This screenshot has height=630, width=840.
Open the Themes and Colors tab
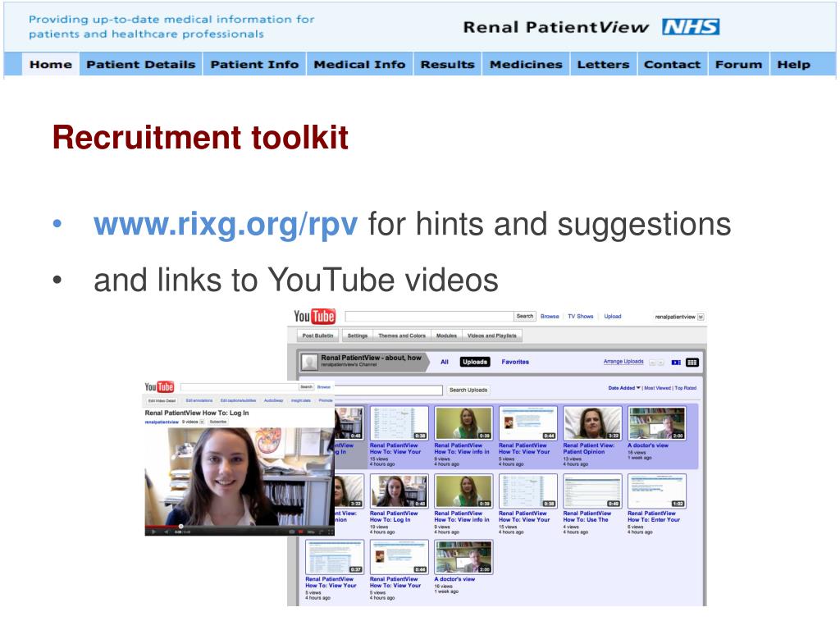coord(402,336)
